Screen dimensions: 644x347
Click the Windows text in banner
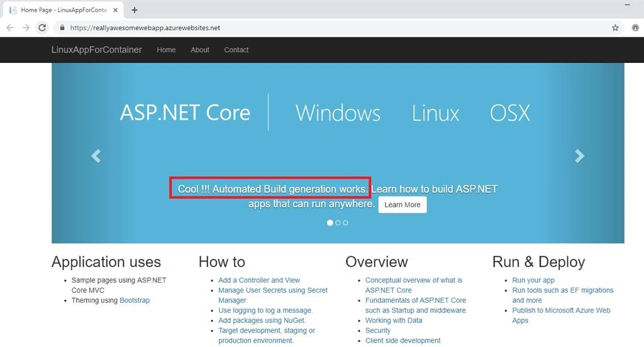point(338,113)
